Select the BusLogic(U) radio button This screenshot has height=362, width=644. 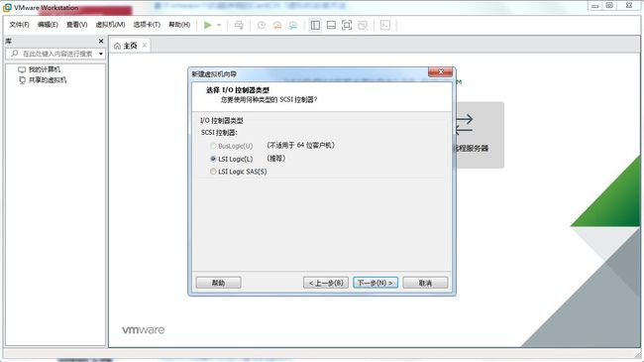click(213, 146)
